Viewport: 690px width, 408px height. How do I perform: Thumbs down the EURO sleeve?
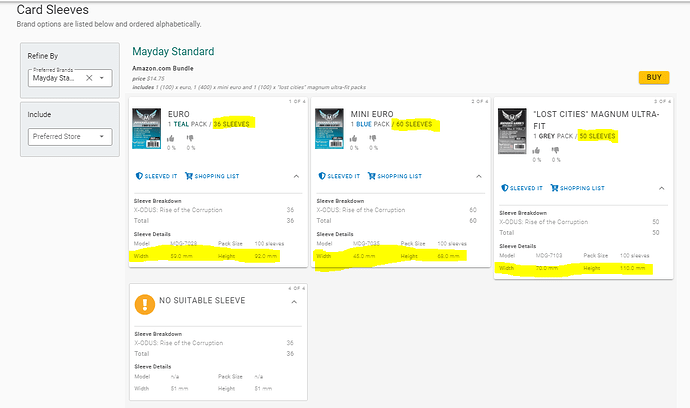coord(190,139)
